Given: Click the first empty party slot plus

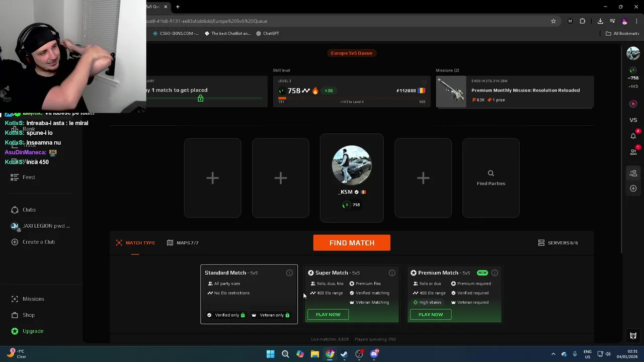Looking at the screenshot, I should coord(212,178).
